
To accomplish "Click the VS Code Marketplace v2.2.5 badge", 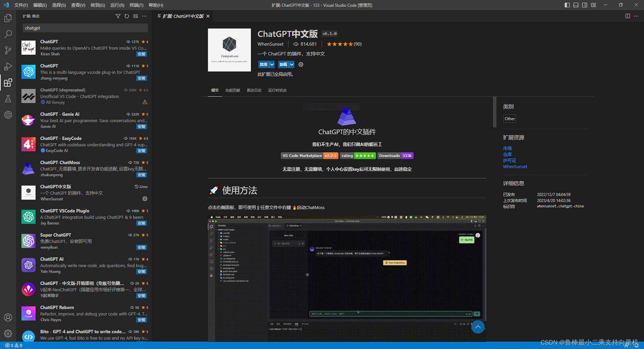I will 309,156.
